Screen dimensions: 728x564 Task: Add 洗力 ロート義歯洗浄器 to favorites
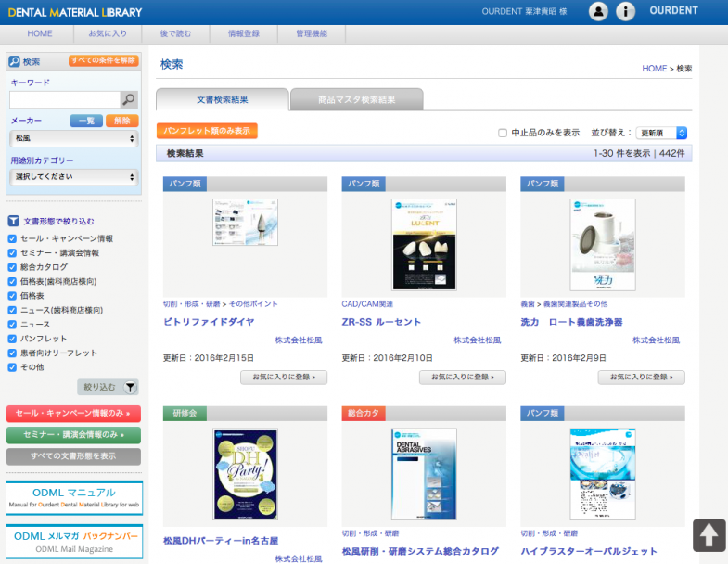641,378
